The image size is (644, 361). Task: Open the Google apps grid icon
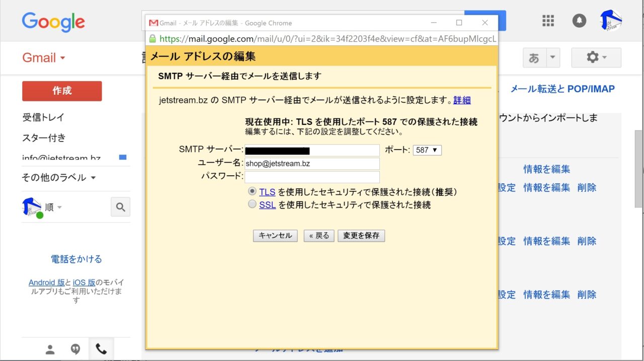click(x=548, y=21)
